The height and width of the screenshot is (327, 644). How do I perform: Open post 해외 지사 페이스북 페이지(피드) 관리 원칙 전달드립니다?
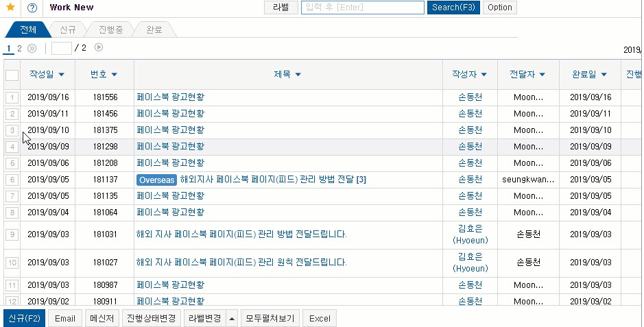(x=241, y=263)
